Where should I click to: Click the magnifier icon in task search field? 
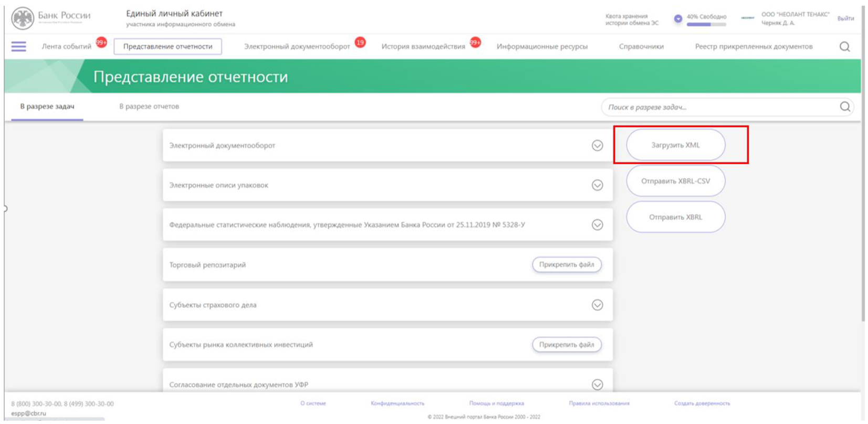click(x=844, y=107)
